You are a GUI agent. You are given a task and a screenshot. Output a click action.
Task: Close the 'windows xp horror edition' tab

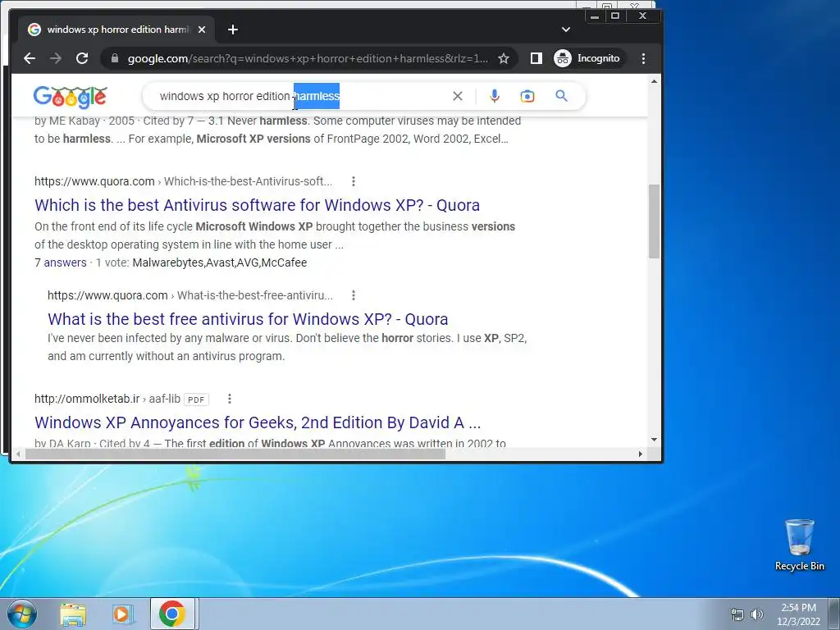pos(202,30)
